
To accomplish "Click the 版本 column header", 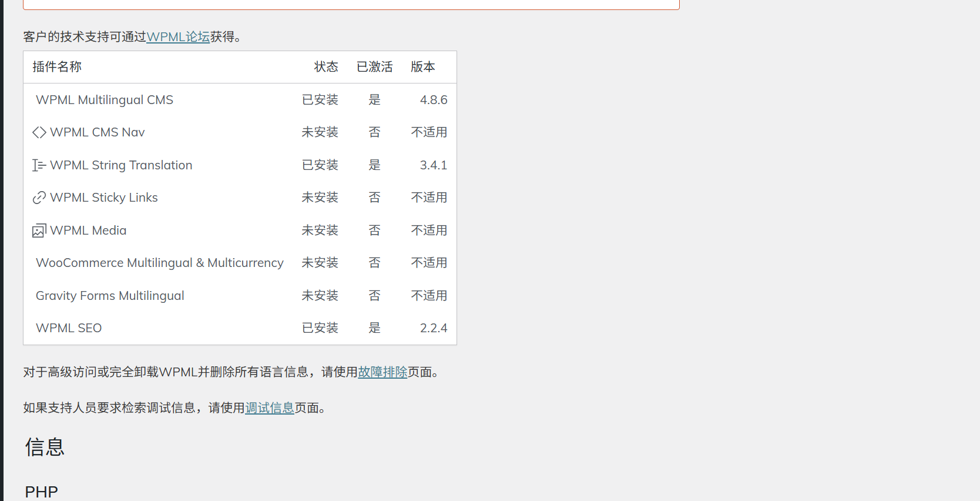I will [x=423, y=67].
